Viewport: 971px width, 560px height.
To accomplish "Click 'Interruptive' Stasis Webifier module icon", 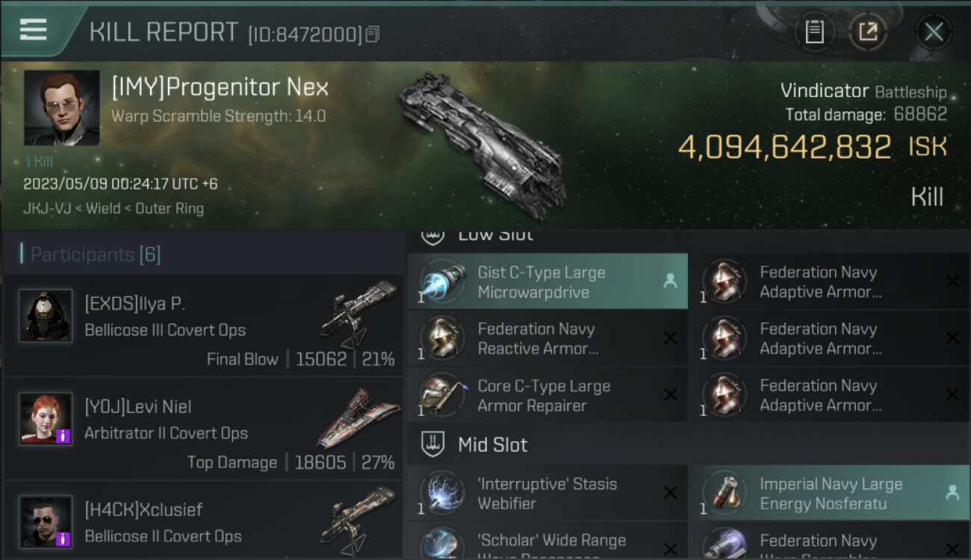I will [x=441, y=493].
